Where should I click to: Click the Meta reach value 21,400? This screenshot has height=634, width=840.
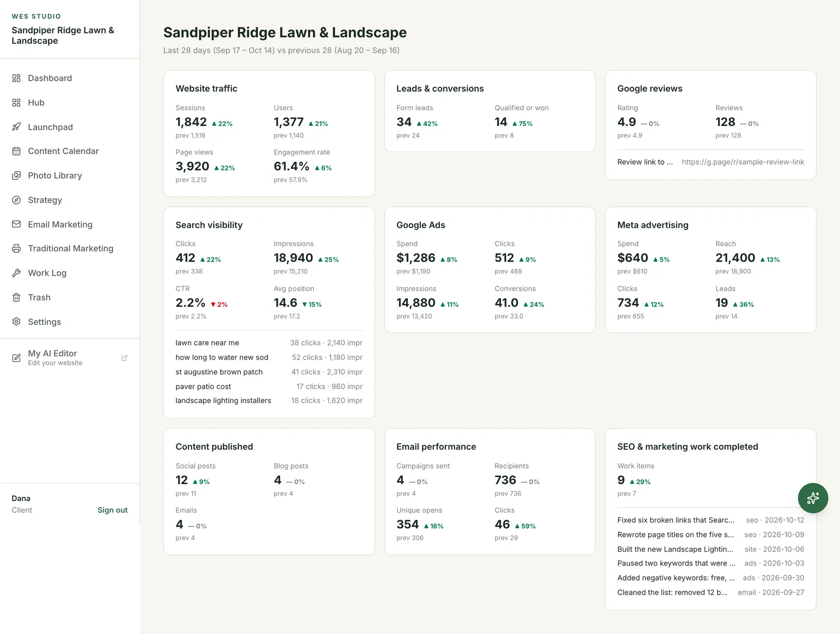pyautogui.click(x=735, y=258)
